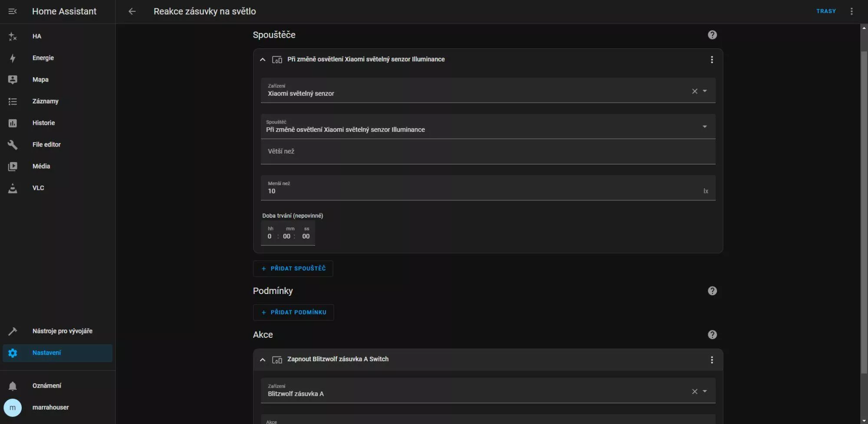Click the device icon on the Zapnout action header
The image size is (868, 424).
click(277, 360)
